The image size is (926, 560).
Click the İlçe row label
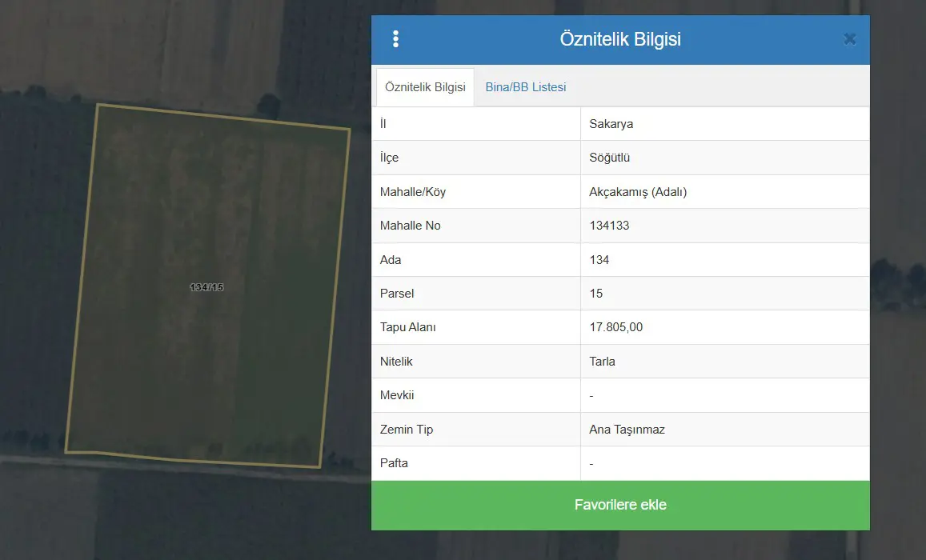coord(389,158)
